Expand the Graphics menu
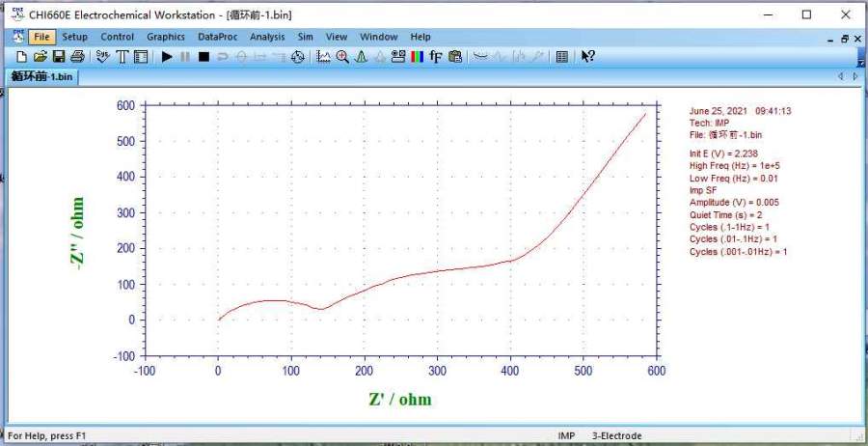Screen dimensions: 868x446 tap(165, 37)
